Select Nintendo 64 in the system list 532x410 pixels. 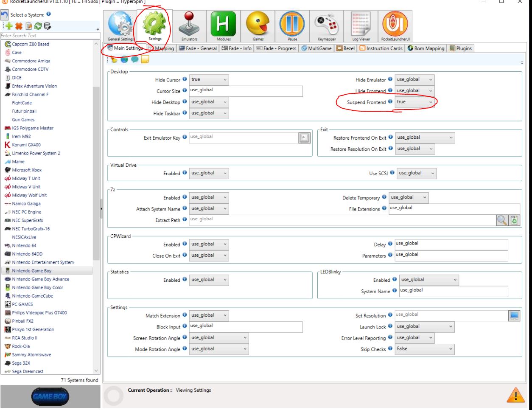24,246
